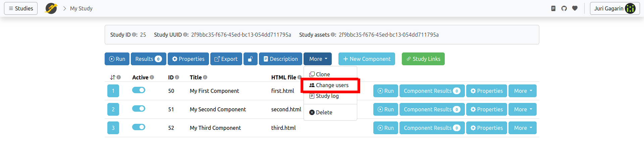
Task: Show Study assets info icon
Action: click(333, 35)
